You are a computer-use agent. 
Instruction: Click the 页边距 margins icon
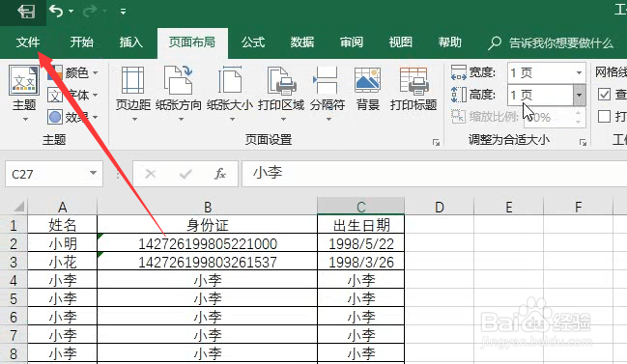coord(132,80)
